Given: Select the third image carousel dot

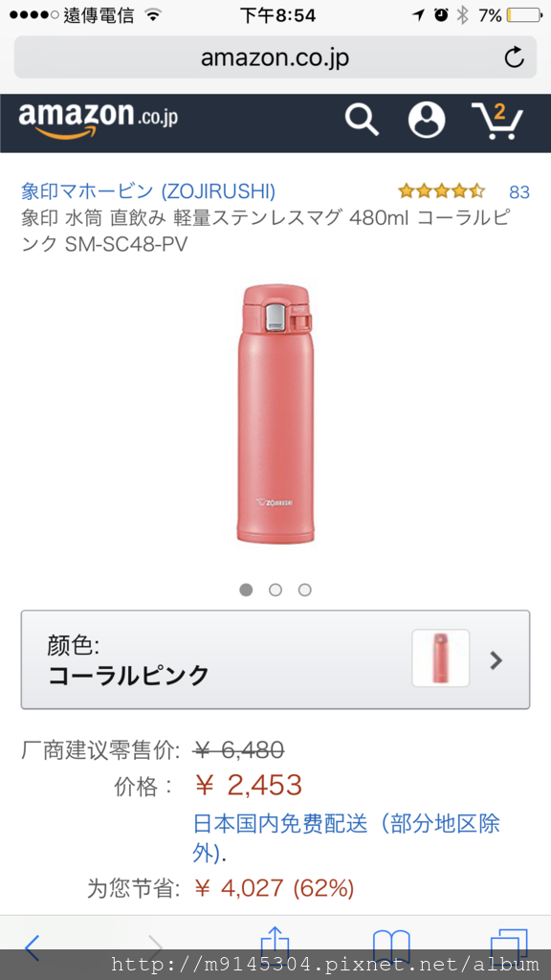Looking at the screenshot, I should pos(305,590).
